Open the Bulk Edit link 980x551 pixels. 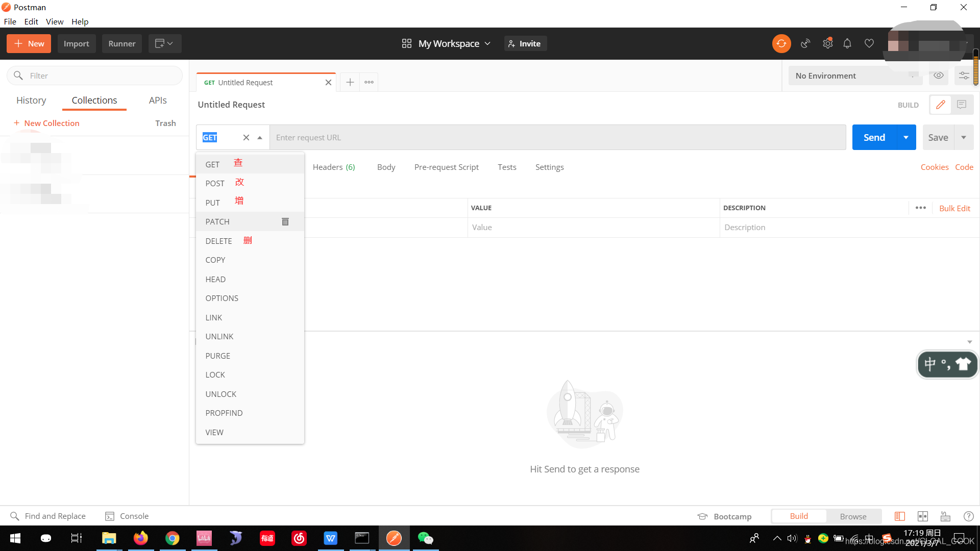tap(954, 208)
